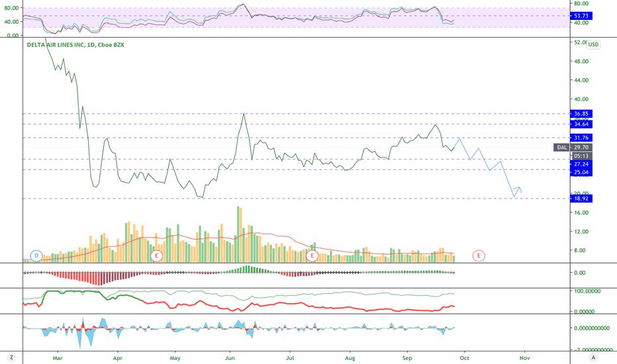Image resolution: width=617 pixels, height=364 pixels.
Task: Click the 53.73 RSI value label
Action: click(x=581, y=16)
